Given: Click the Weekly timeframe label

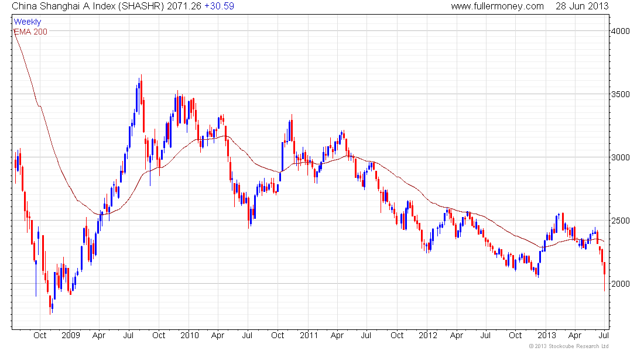Looking at the screenshot, I should tap(28, 22).
